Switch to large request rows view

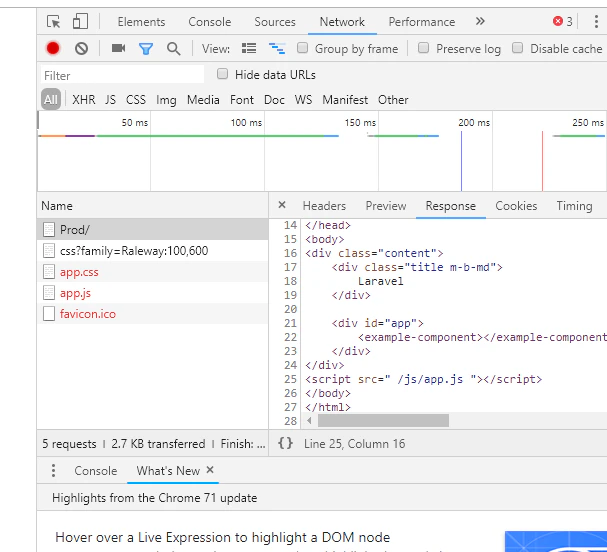[x=249, y=48]
